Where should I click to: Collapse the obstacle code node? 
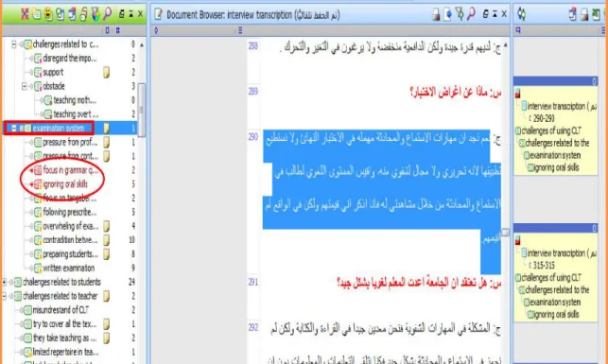pos(25,86)
